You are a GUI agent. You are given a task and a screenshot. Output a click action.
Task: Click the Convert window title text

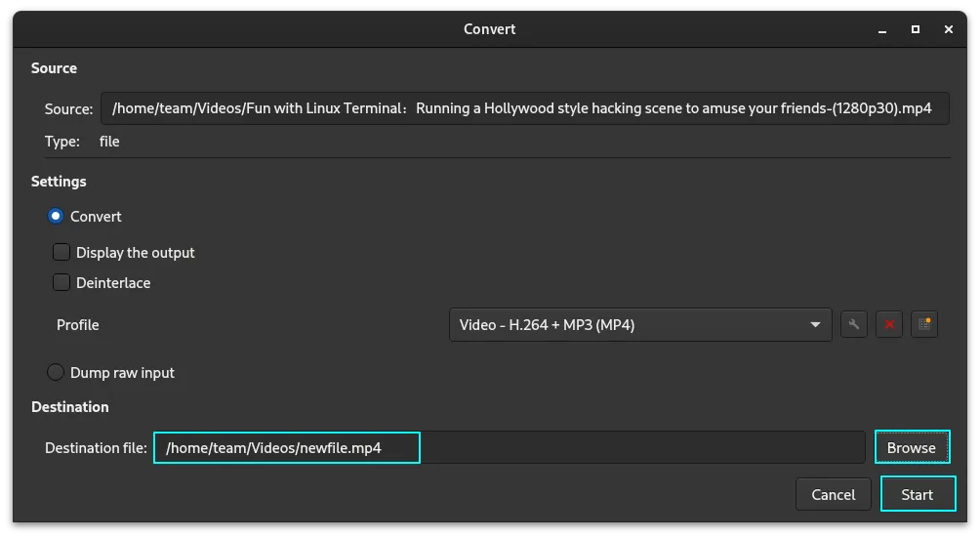tap(489, 29)
